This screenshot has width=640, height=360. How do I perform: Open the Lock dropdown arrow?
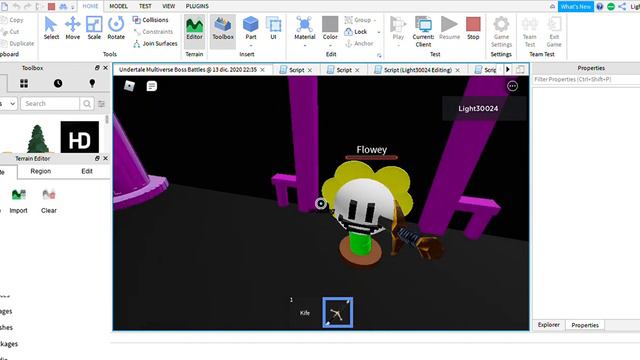coord(379,32)
